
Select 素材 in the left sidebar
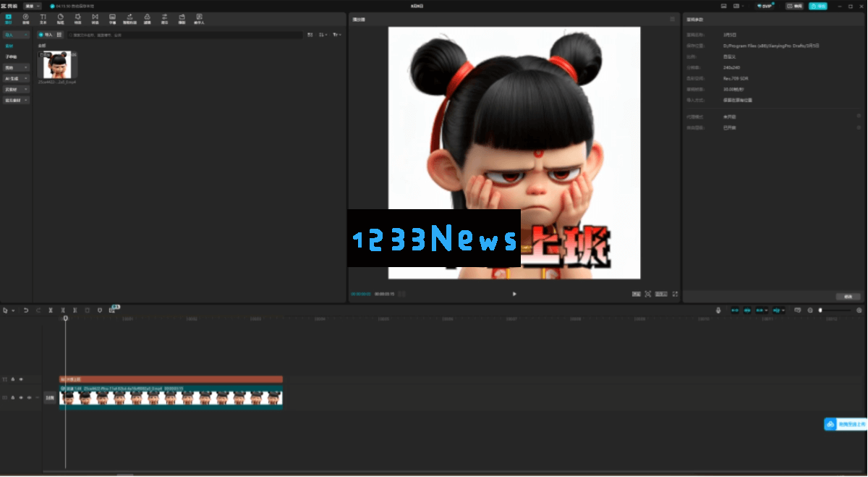10,46
